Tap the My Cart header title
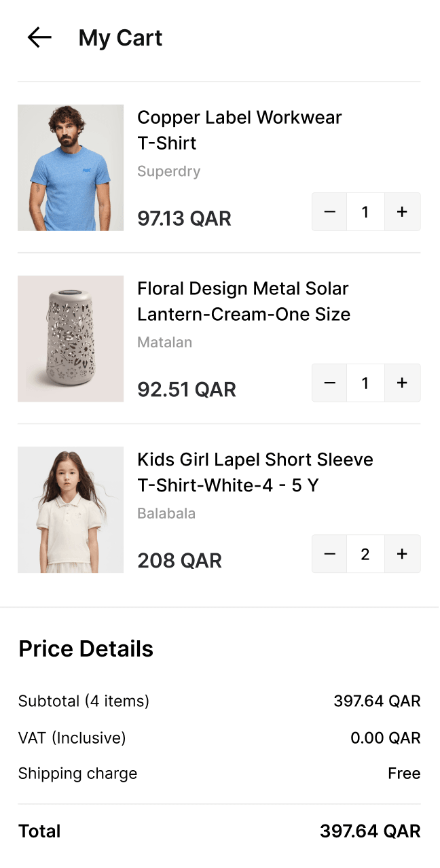The image size is (440, 868). (120, 37)
